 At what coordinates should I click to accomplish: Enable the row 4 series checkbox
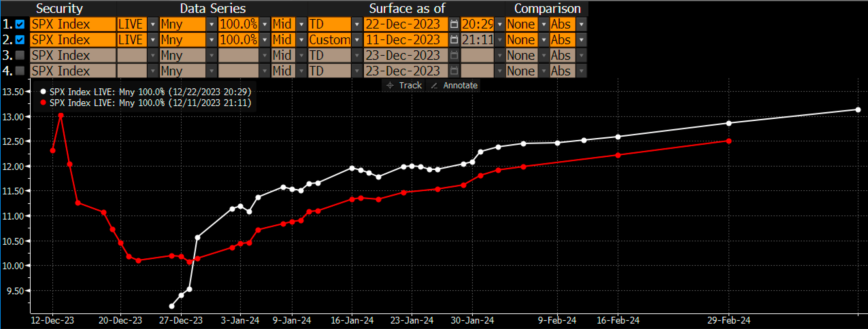(x=20, y=71)
